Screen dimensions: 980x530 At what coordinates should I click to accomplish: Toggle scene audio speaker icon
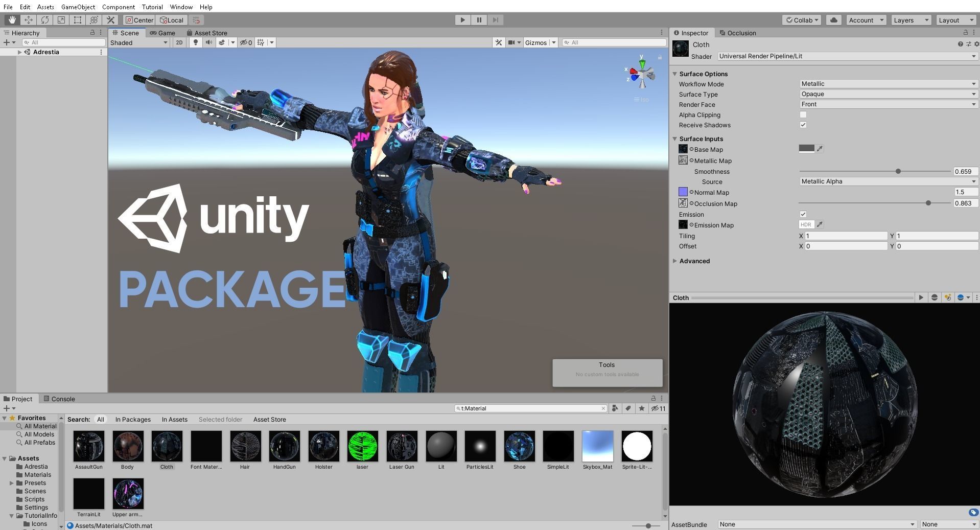click(x=208, y=42)
